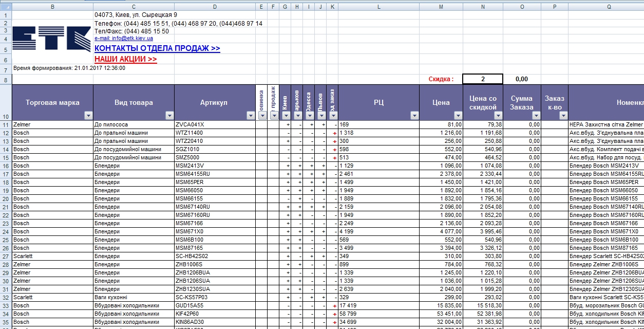Open the НАШИ АКЦИИ link

click(125, 59)
